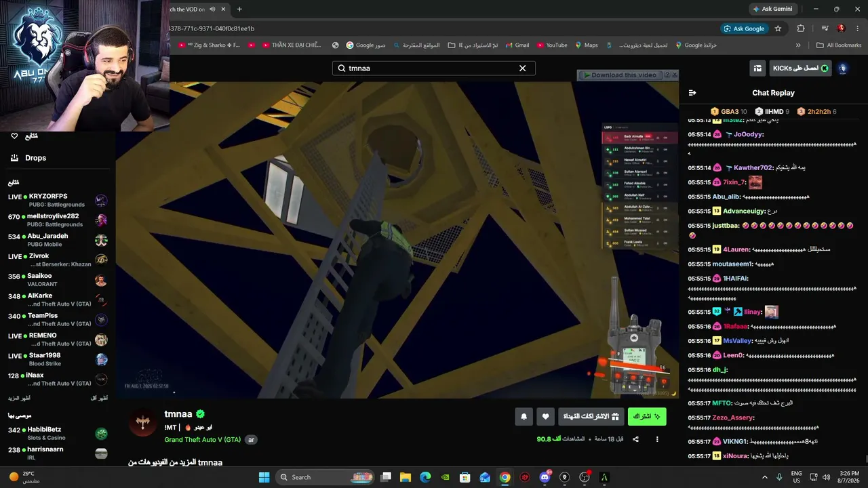This screenshot has height=488, width=868.
Task: Open HabibiBetz recommended channel
Action: (x=58, y=434)
